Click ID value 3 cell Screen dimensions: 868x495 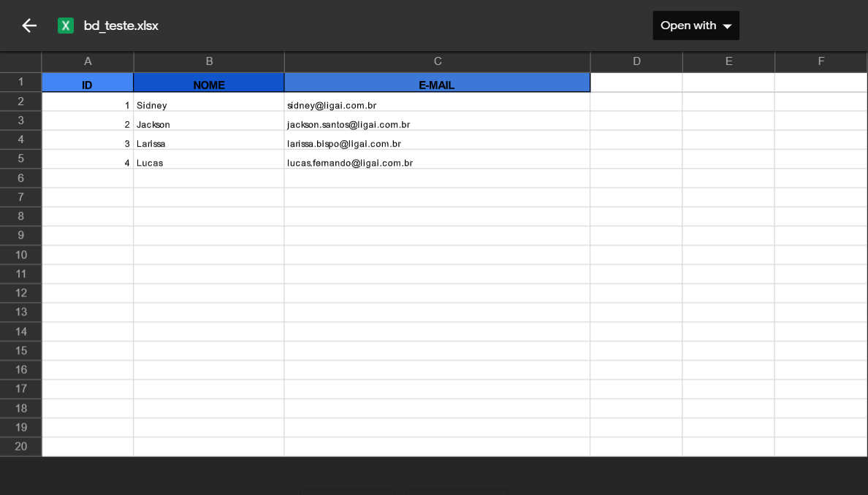pyautogui.click(x=88, y=140)
